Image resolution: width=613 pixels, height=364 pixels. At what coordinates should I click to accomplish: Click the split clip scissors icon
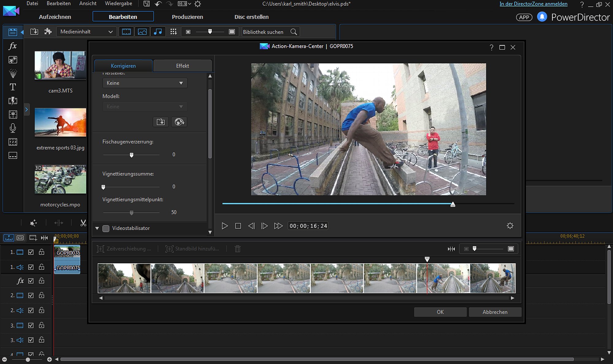click(83, 223)
